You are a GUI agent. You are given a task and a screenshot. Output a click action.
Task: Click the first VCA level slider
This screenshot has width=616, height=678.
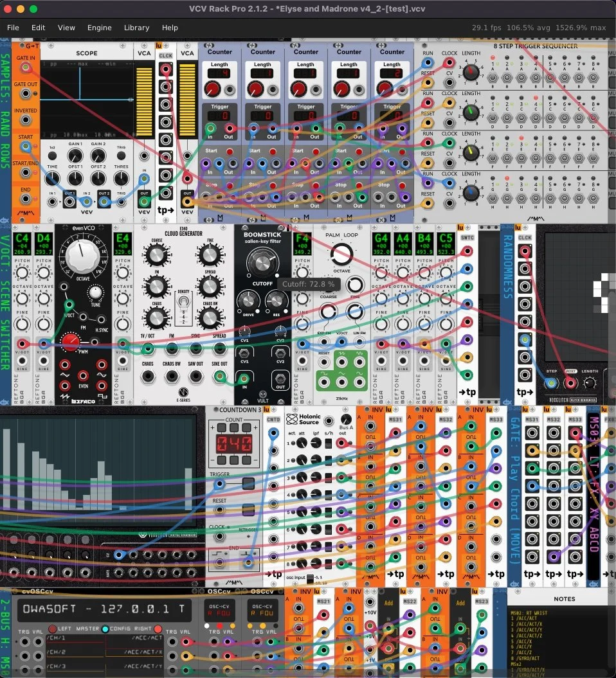(144, 102)
